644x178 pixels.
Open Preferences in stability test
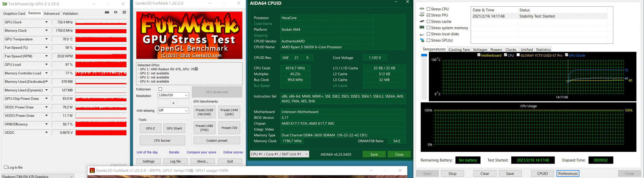pos(568,174)
